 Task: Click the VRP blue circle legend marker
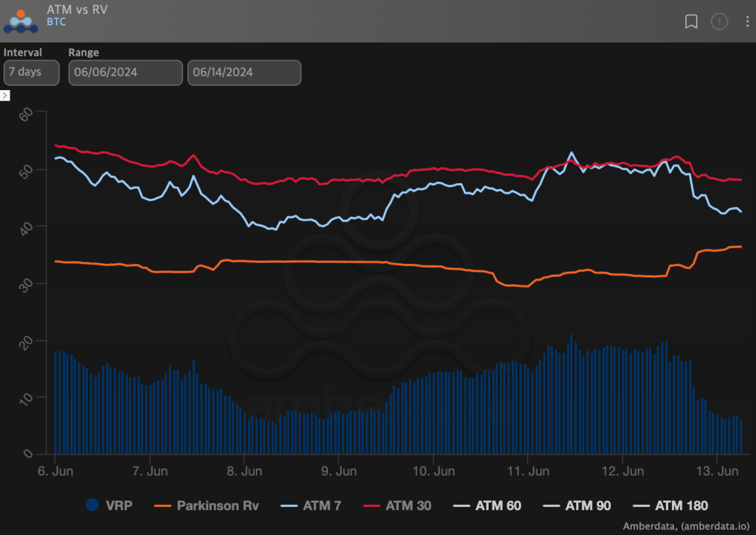pyautogui.click(x=92, y=505)
